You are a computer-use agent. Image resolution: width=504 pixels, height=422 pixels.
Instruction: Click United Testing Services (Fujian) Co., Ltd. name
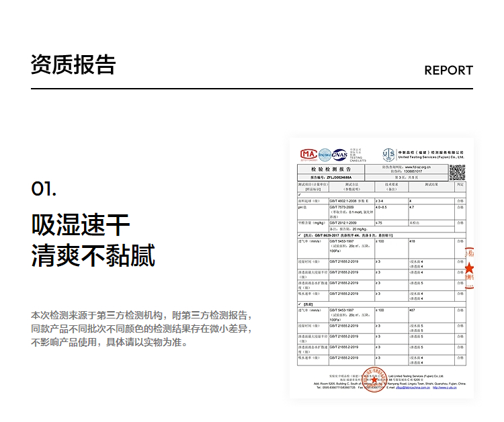(x=431, y=157)
